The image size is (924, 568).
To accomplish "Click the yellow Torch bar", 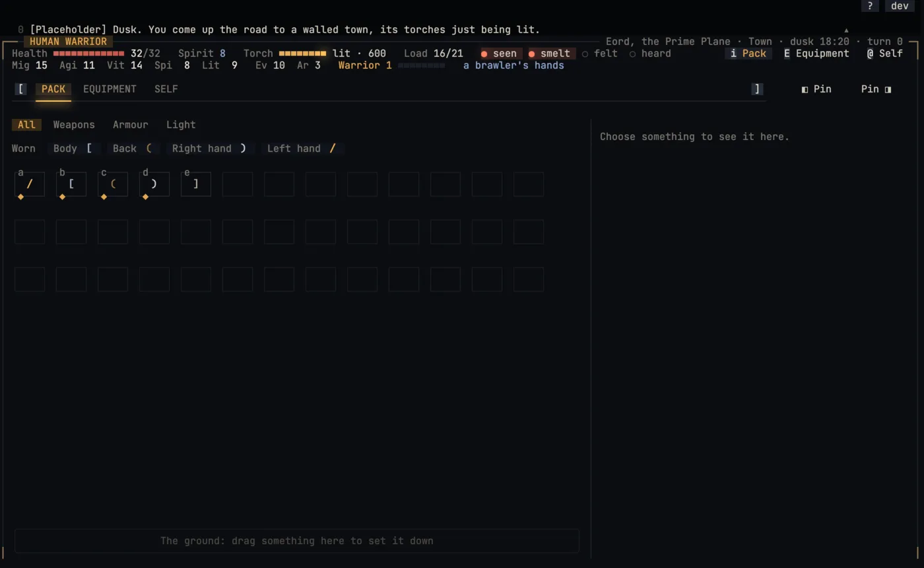I will pos(302,53).
